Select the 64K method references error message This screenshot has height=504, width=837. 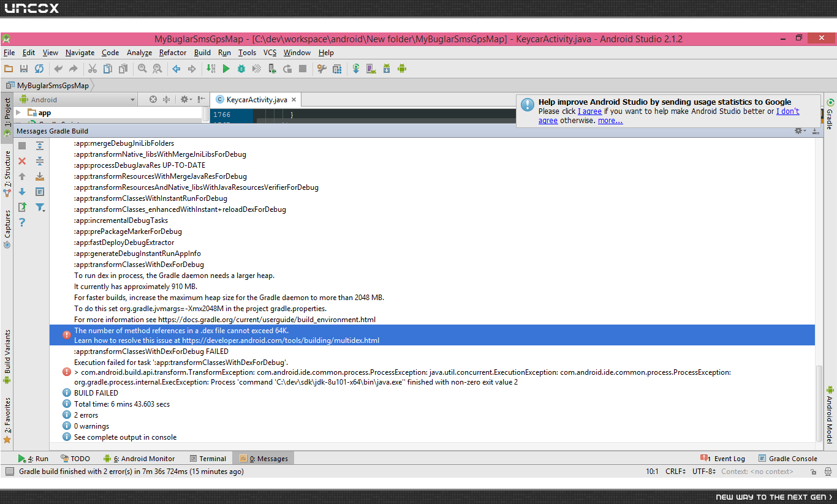tap(432, 335)
